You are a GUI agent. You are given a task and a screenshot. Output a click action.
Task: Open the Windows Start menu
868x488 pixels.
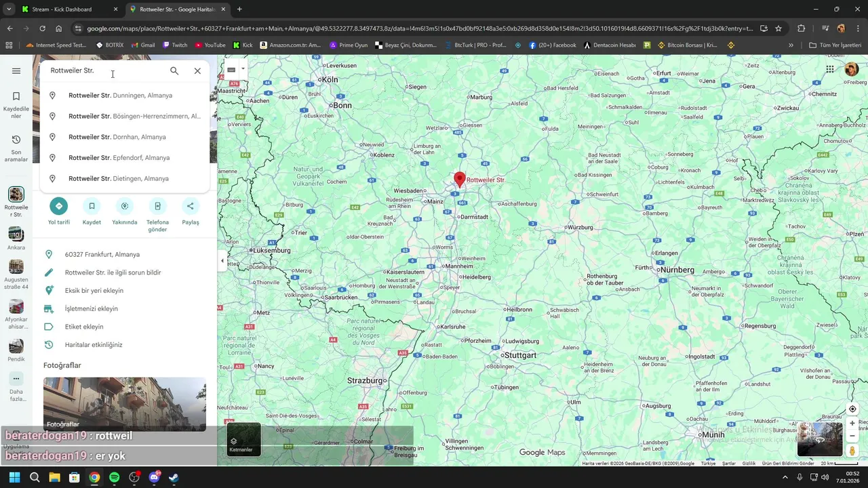[x=15, y=477]
